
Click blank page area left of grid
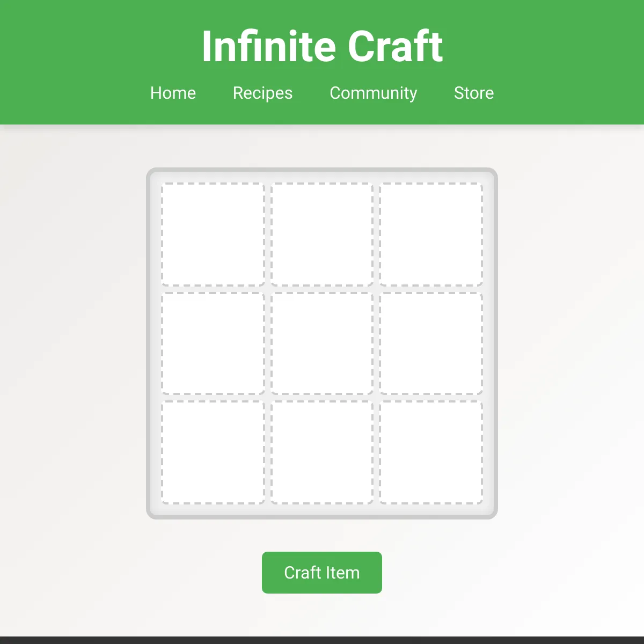coord(72,343)
